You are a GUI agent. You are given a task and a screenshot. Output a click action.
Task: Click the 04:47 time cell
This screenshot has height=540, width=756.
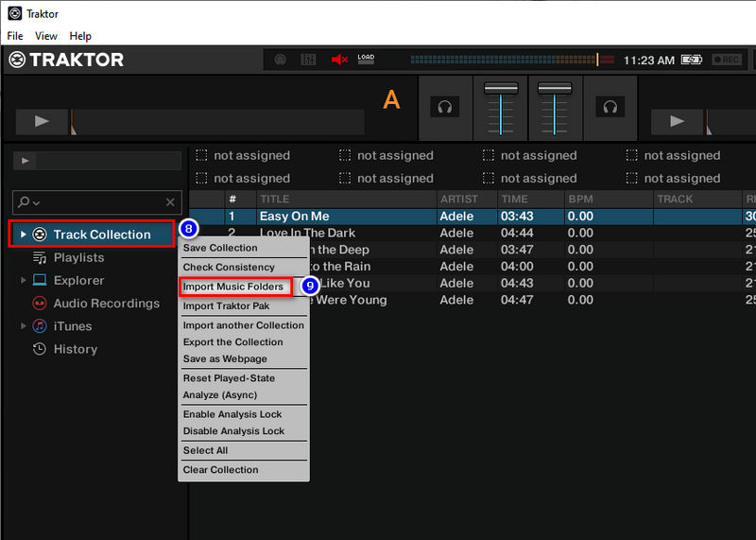[x=517, y=300]
